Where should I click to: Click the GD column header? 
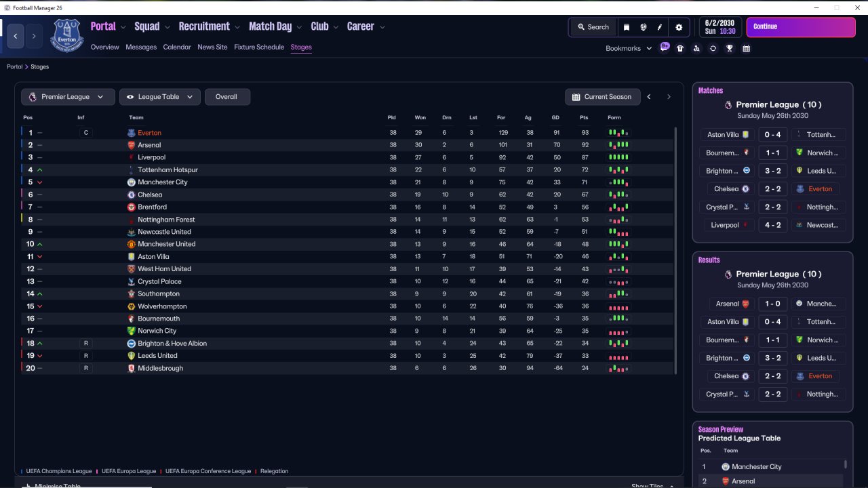tap(555, 118)
